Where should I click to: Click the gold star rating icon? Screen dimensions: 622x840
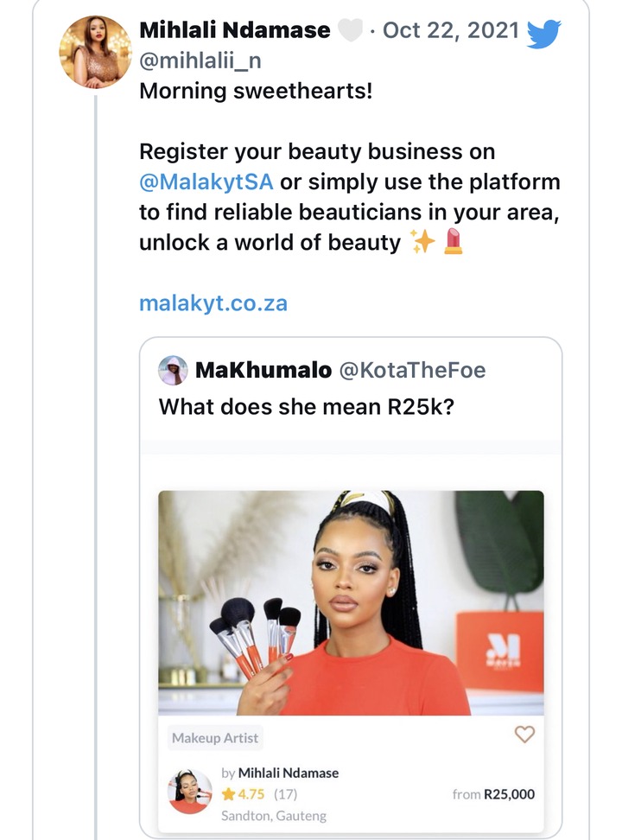pyautogui.click(x=228, y=794)
